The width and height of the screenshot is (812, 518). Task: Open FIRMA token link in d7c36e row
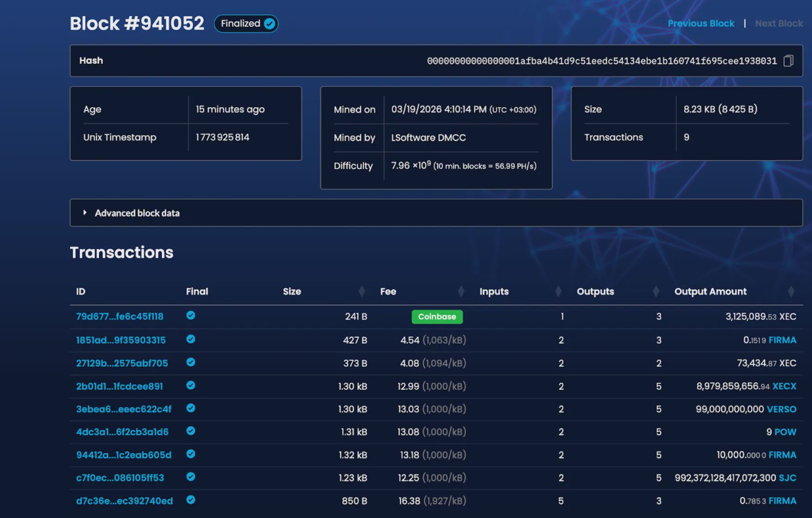tap(782, 500)
